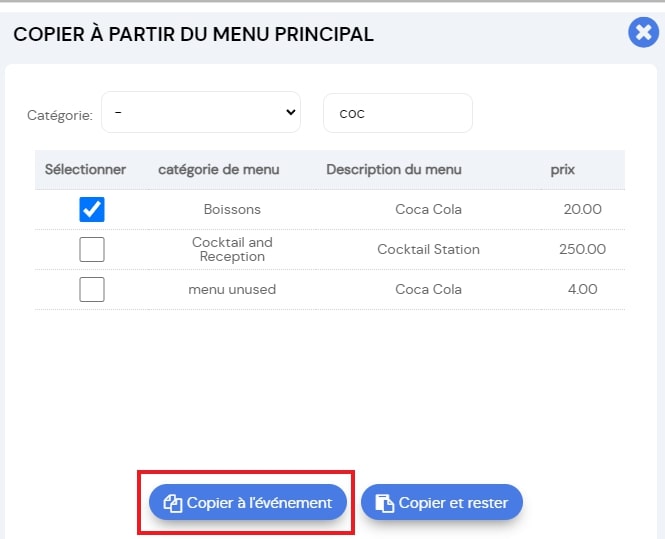Click the Catégorie dropdown chevron arrow
This screenshot has height=539, width=665.
291,112
